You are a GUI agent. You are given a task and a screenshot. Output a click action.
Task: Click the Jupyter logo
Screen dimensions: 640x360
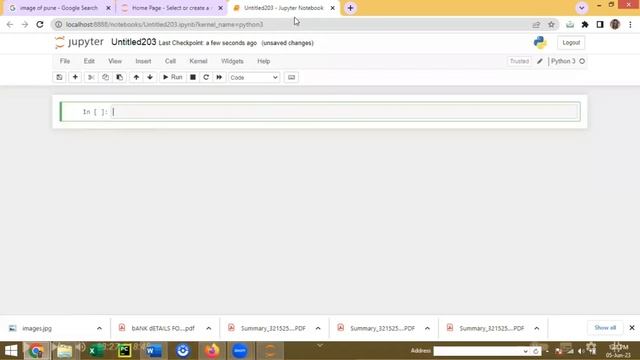79,42
